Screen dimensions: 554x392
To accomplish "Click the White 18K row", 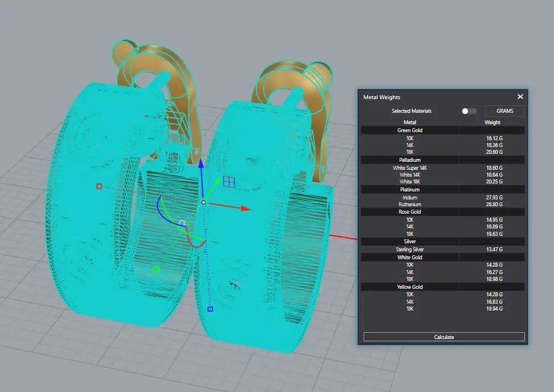I will click(443, 182).
